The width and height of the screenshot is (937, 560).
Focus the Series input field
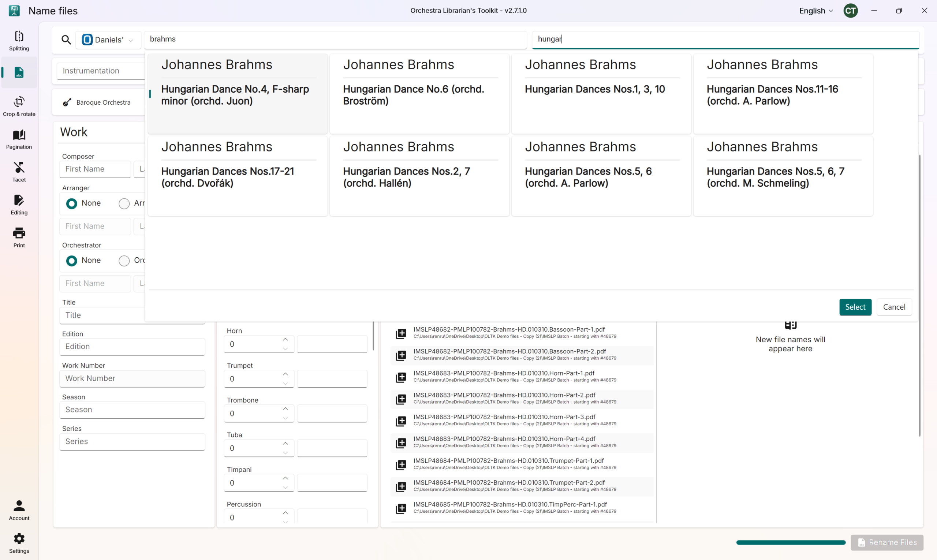tap(132, 441)
